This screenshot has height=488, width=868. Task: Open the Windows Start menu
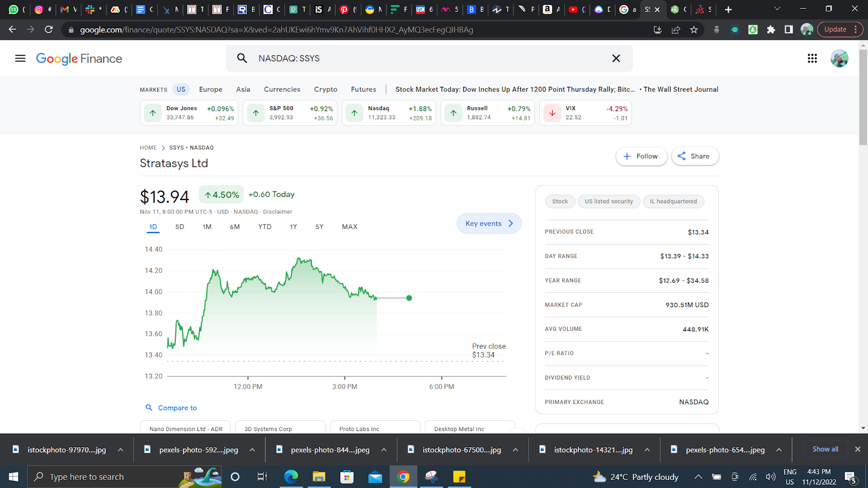[x=14, y=477]
